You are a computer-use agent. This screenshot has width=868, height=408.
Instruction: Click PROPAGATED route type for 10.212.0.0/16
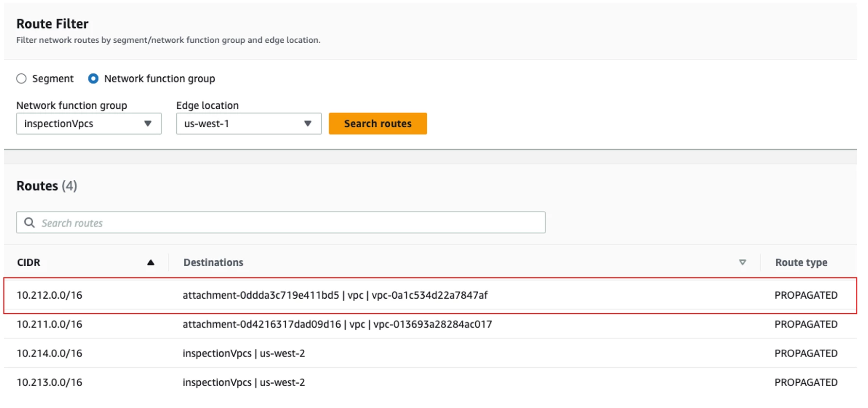point(806,295)
